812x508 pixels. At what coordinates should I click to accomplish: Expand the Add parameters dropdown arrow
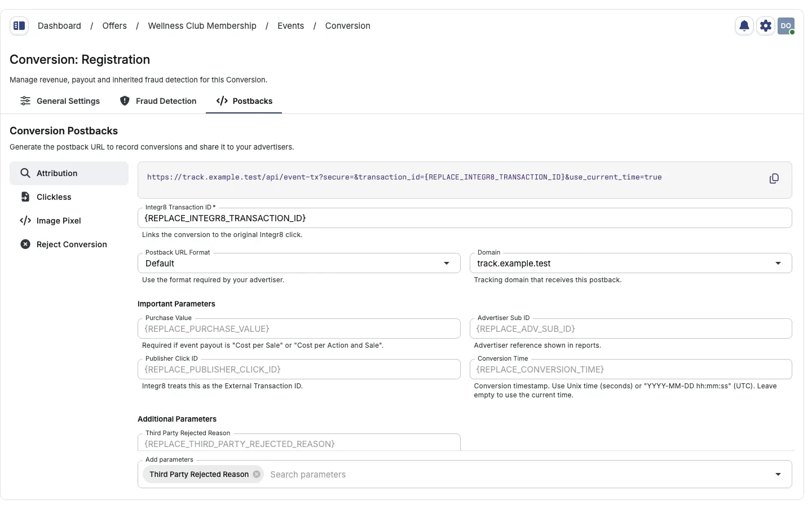pos(778,475)
